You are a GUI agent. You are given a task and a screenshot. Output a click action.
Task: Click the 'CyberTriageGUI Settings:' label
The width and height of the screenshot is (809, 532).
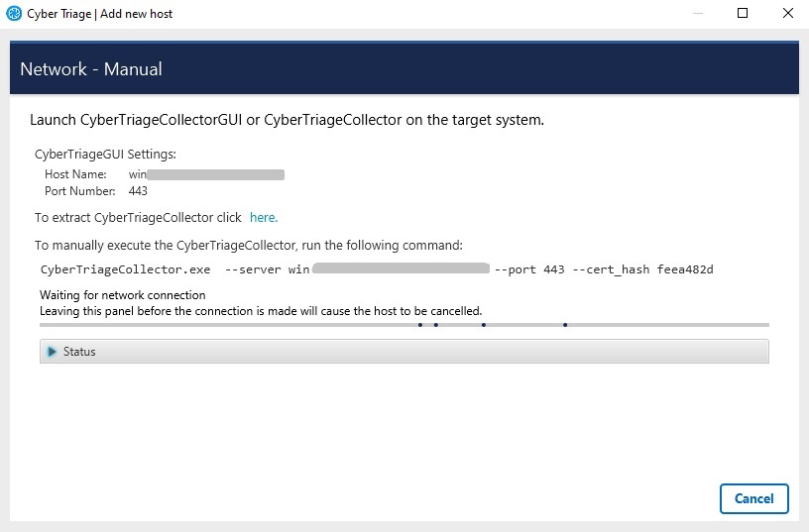105,154
